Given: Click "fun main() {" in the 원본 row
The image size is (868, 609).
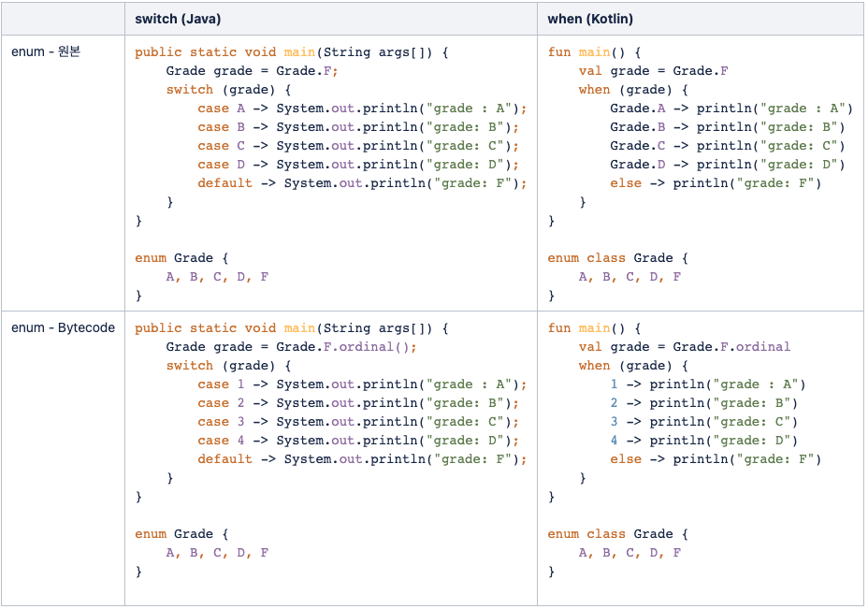Looking at the screenshot, I should pos(594,52).
